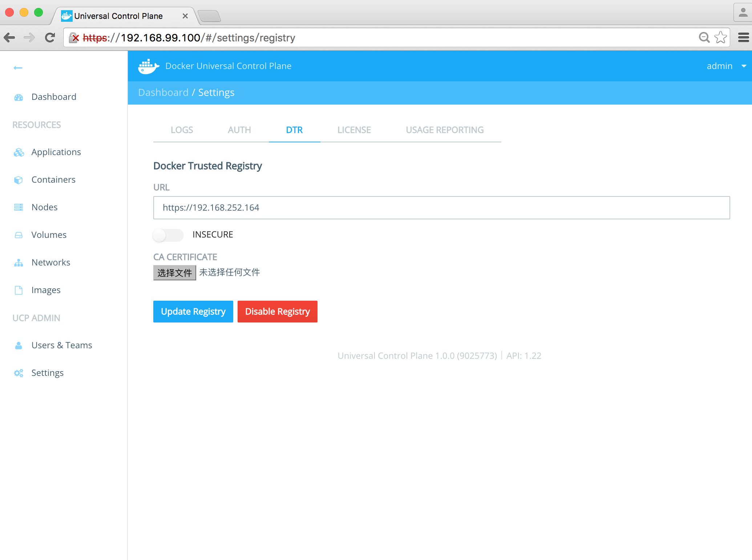752x560 pixels.
Task: Switch to the LICENSE tab
Action: coord(354,130)
